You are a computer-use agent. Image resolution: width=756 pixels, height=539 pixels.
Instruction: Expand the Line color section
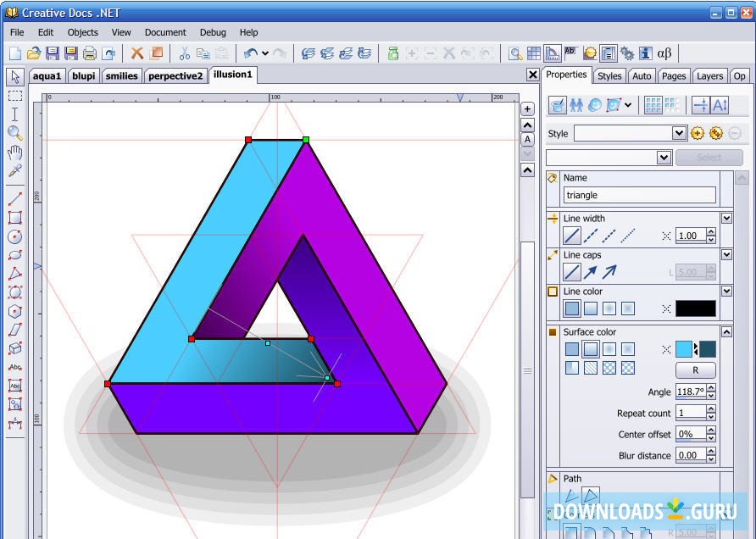point(726,291)
